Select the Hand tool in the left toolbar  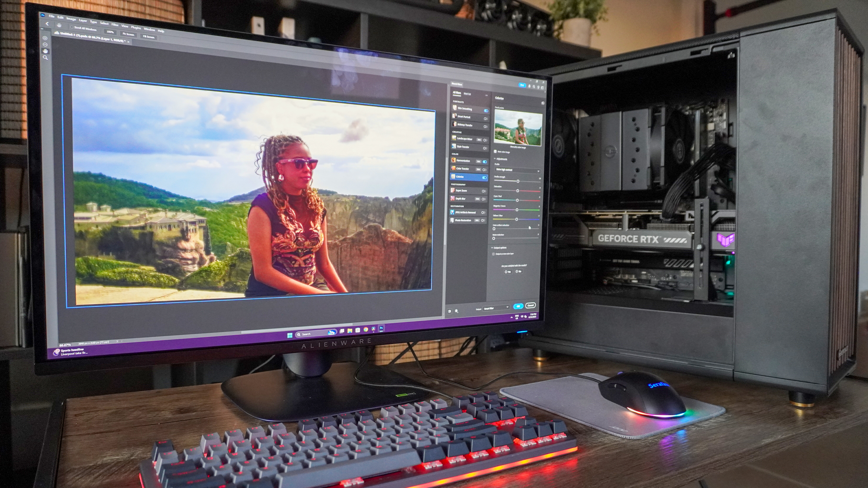pyautogui.click(x=45, y=51)
